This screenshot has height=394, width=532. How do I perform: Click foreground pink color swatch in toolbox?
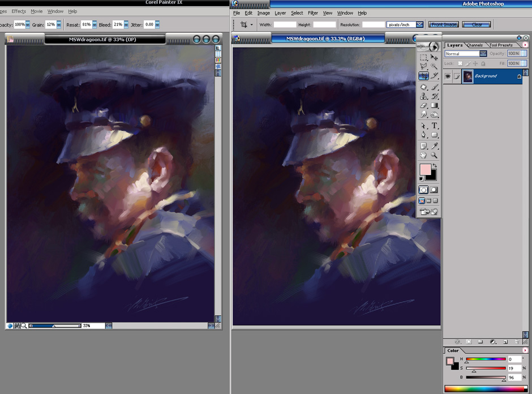425,169
